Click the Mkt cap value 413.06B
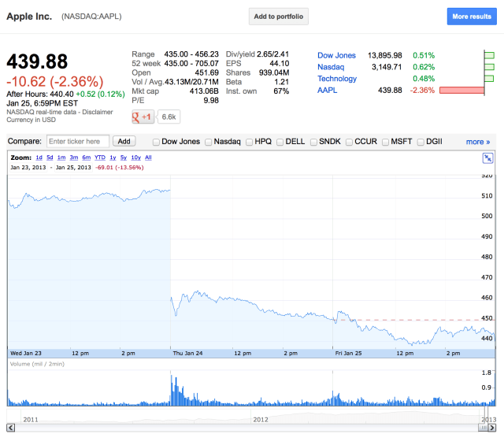This screenshot has height=434, width=504. click(x=204, y=91)
